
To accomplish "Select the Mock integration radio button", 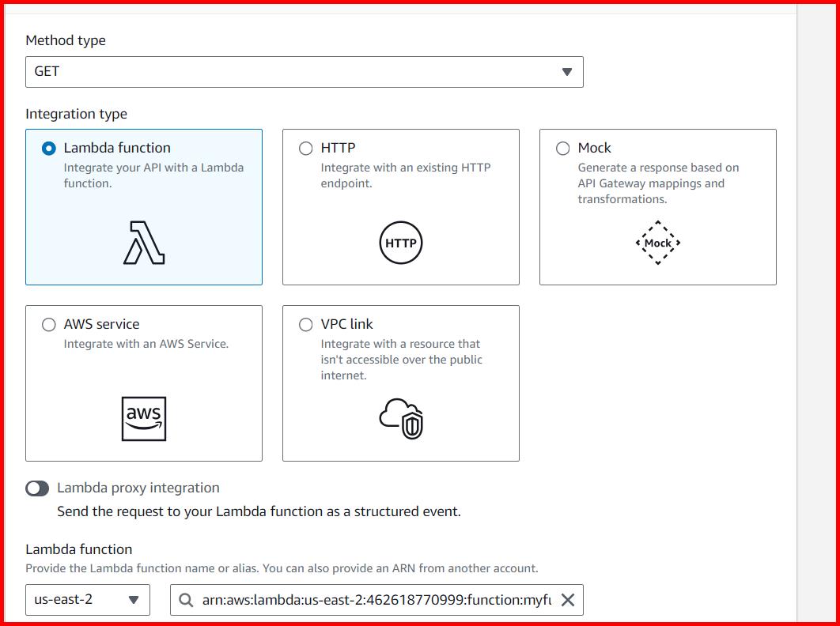I will point(562,148).
